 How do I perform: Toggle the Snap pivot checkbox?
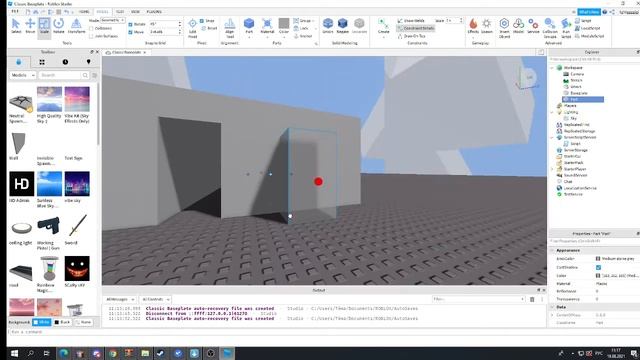point(202,21)
